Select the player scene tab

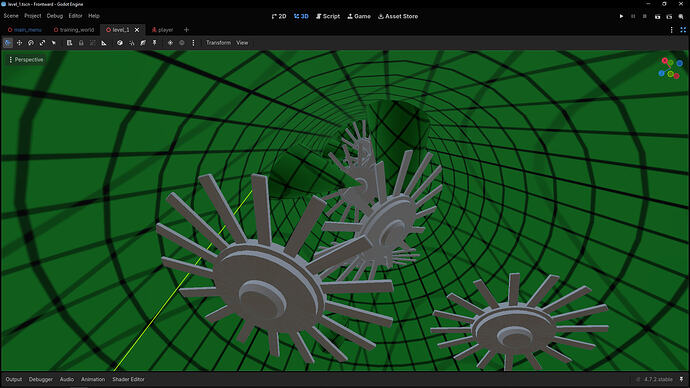tap(162, 30)
